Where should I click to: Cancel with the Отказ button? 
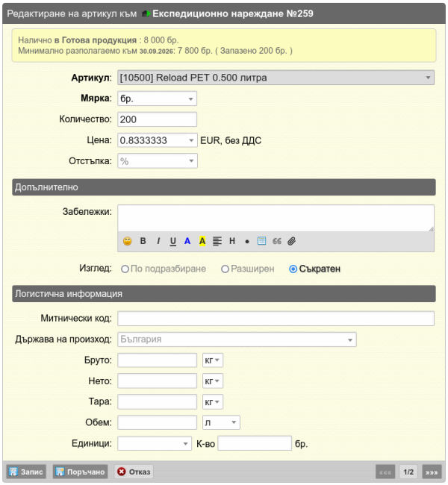coord(134,472)
